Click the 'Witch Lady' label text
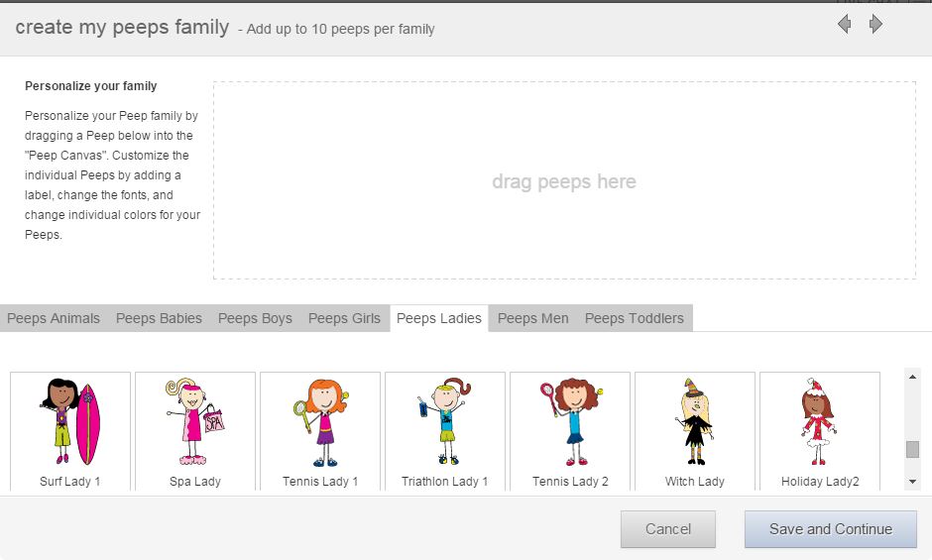Viewport: 932px width, 560px height. pyautogui.click(x=695, y=482)
